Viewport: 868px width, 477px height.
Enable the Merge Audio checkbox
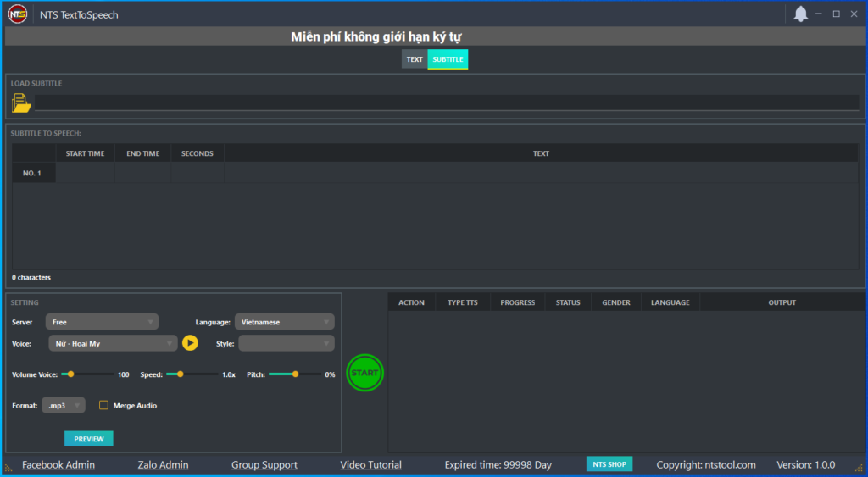tap(104, 406)
